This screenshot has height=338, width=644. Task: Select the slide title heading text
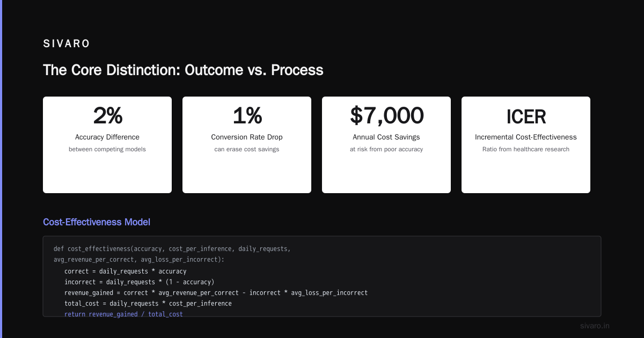(183, 70)
